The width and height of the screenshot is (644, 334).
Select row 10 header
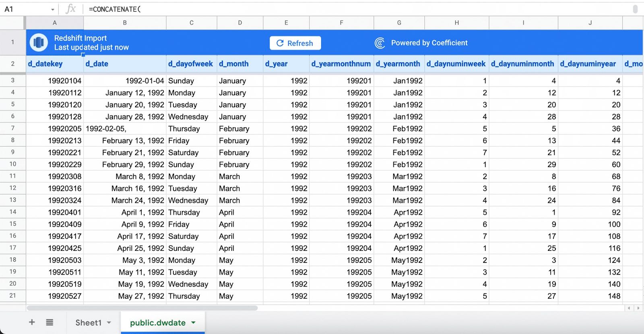pyautogui.click(x=13, y=164)
